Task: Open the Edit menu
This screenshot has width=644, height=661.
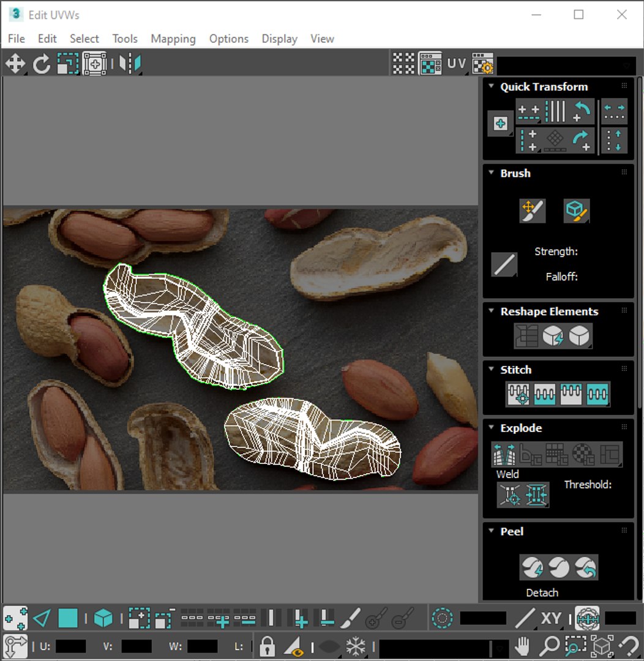Action: 47,39
